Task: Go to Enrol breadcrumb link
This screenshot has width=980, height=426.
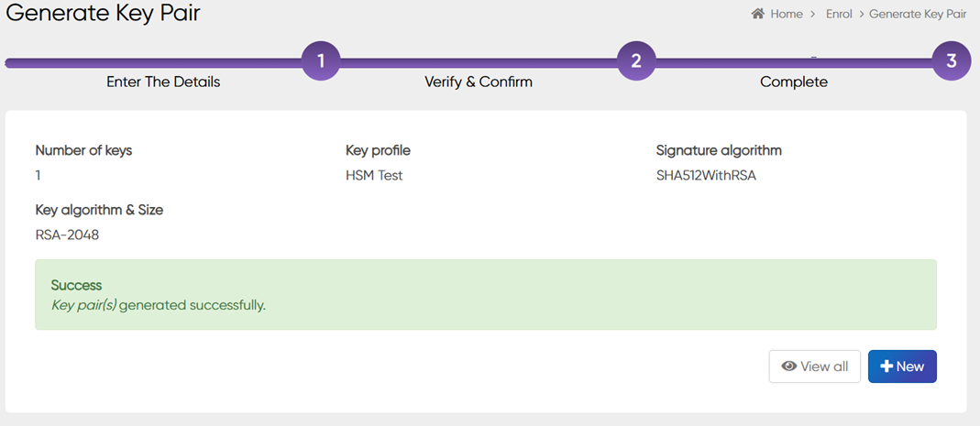Action: point(839,14)
